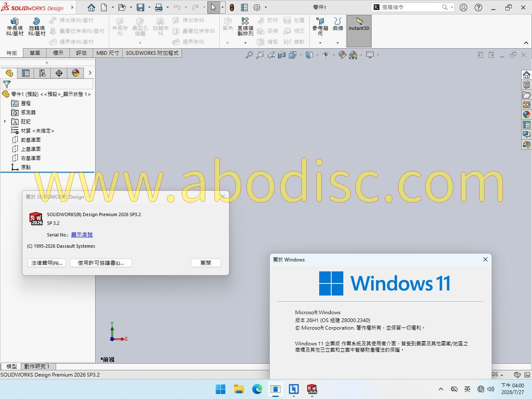The image size is (532, 399).
Task: Expand the New document dropdown arrow
Action: click(113, 7)
